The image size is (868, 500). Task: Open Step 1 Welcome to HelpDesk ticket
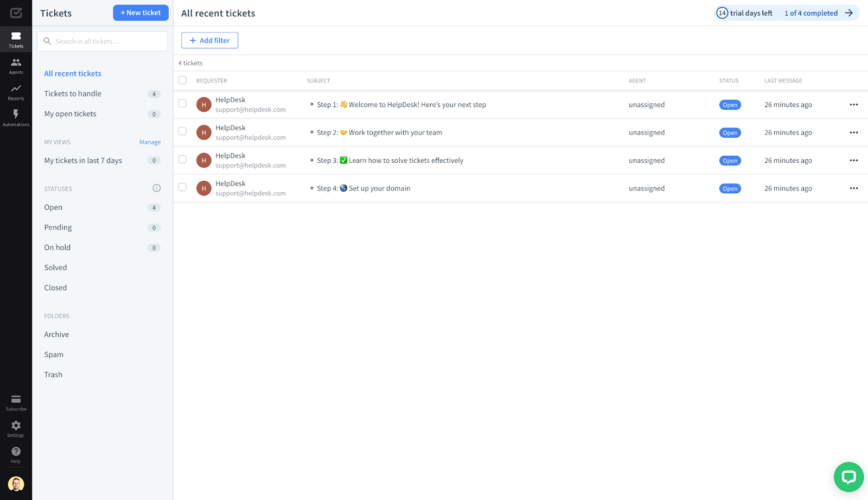tap(401, 105)
